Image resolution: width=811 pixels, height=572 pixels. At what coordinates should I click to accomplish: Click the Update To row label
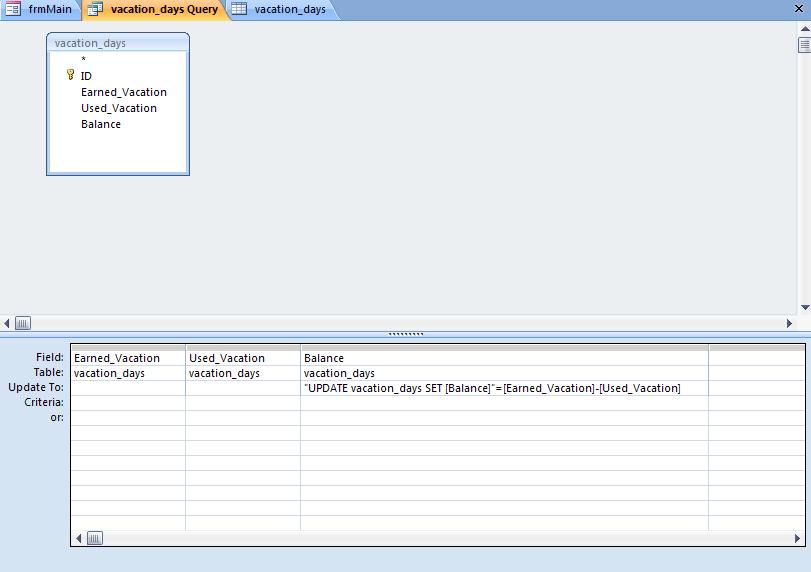point(36,387)
